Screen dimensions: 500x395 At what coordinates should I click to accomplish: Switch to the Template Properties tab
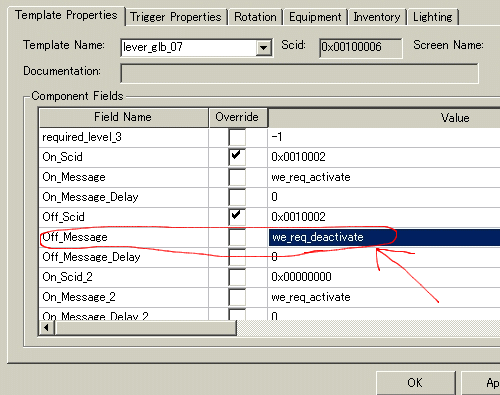[x=66, y=15]
